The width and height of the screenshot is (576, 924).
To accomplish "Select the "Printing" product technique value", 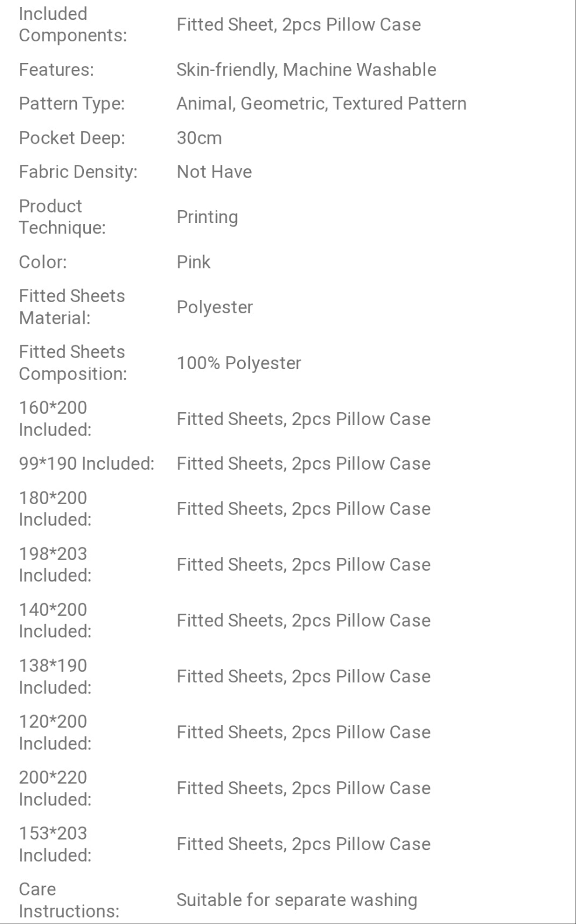I will [x=207, y=217].
